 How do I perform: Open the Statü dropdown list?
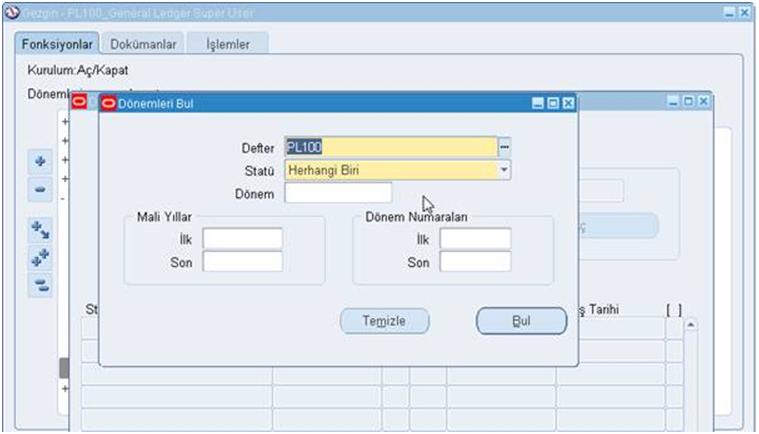point(504,170)
